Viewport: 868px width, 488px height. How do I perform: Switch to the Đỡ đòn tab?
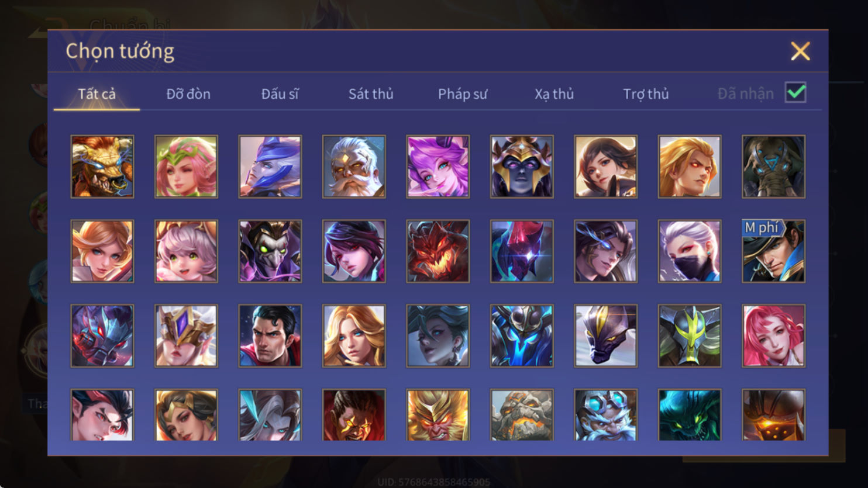(188, 94)
